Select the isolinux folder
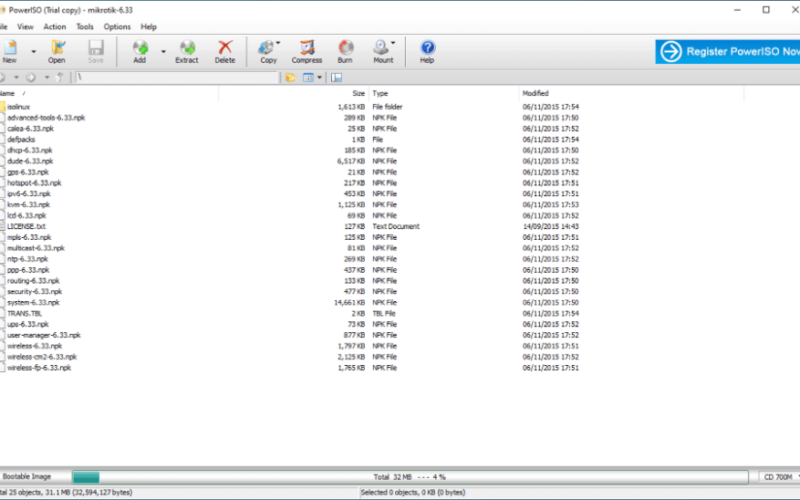Screen dimensions: 800x500 [18, 107]
